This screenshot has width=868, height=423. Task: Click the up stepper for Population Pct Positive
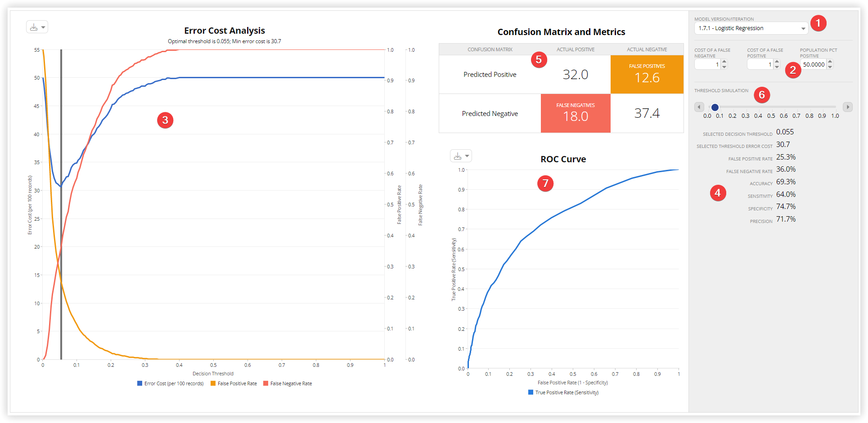(x=830, y=62)
